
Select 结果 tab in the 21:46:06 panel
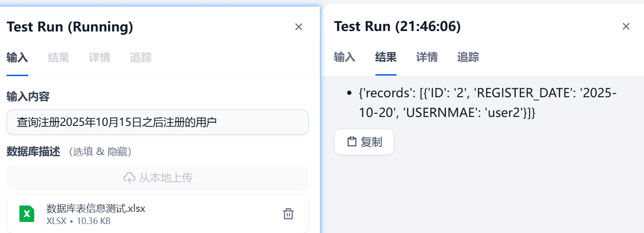[x=386, y=57]
